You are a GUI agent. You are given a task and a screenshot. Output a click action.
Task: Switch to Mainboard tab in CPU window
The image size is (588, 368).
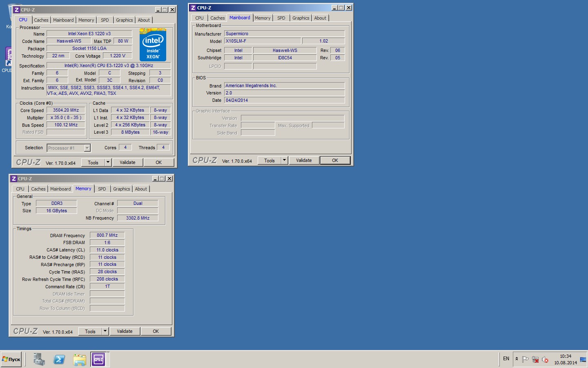click(x=63, y=20)
